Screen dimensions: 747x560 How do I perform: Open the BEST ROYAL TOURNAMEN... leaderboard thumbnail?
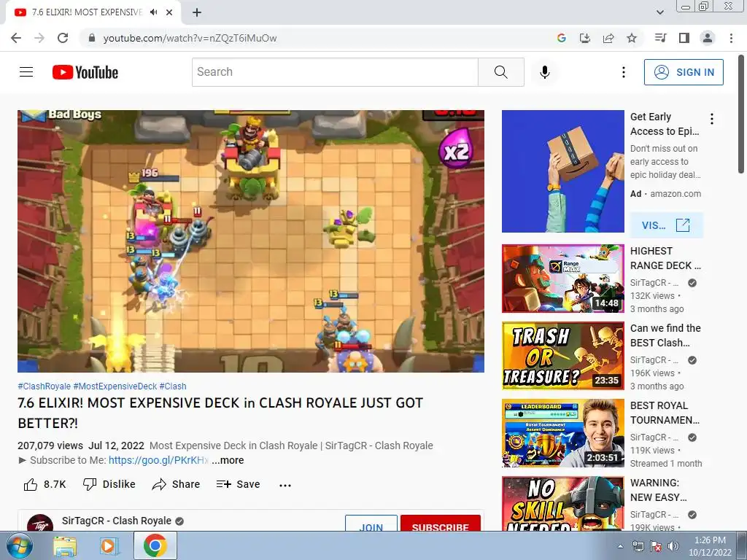[x=562, y=433]
